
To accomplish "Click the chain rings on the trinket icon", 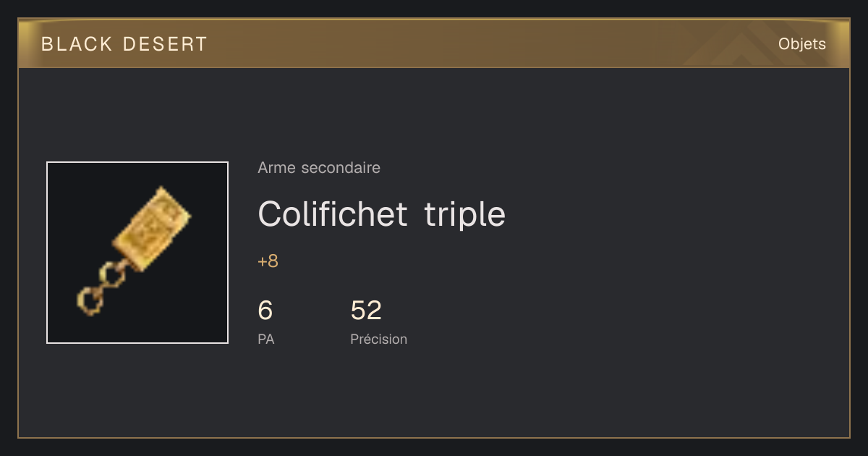I will coord(100,288).
